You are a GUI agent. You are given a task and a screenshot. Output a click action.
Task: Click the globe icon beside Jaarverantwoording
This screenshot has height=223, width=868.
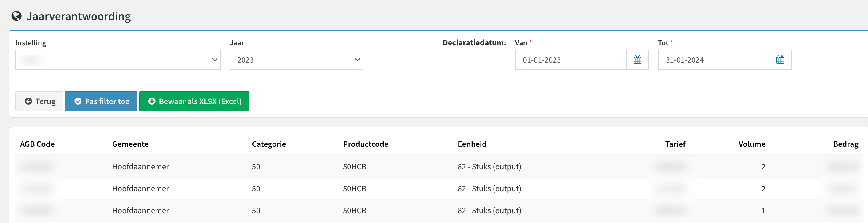pos(16,16)
